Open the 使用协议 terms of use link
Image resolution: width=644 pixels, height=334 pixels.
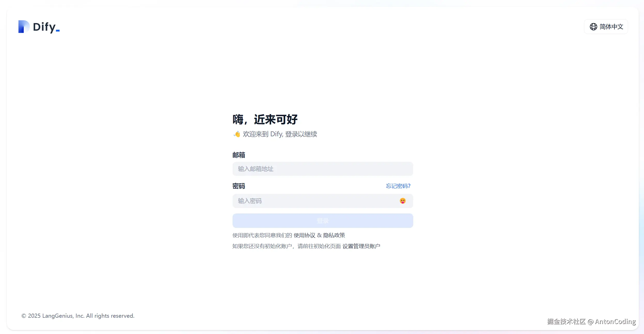[x=304, y=235]
